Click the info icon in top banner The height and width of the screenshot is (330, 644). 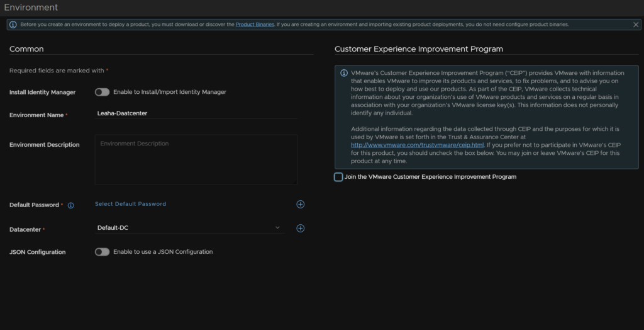coord(13,25)
